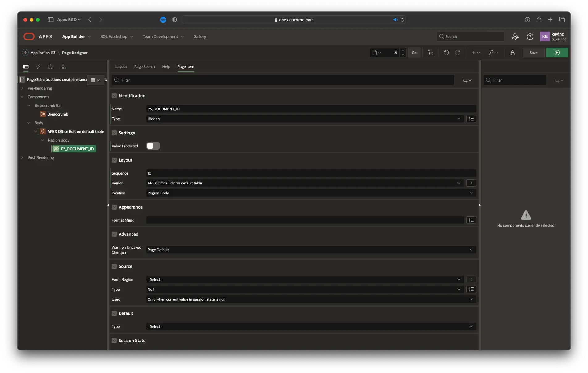Image resolution: width=588 pixels, height=373 pixels.
Task: Open the App Builder menu
Action: [x=77, y=36]
